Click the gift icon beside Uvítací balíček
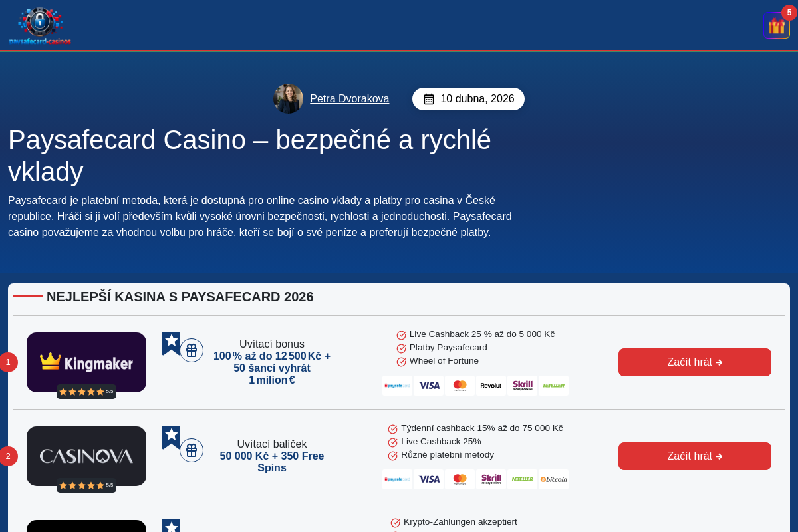The image size is (798, 532). point(192,450)
